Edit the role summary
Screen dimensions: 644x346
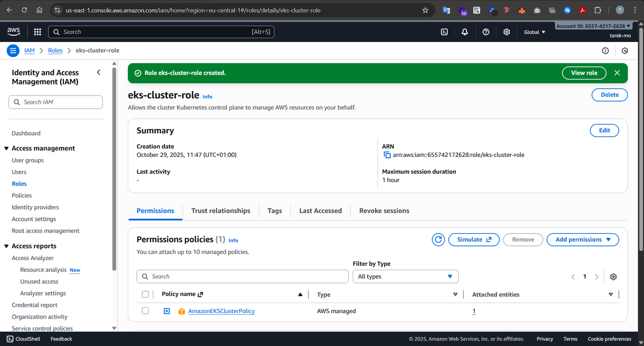click(x=604, y=130)
